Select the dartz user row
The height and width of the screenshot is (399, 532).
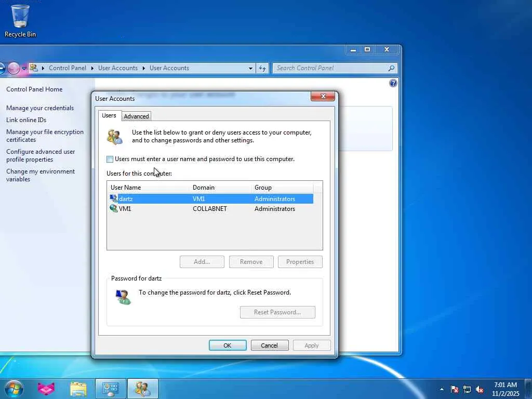point(211,199)
